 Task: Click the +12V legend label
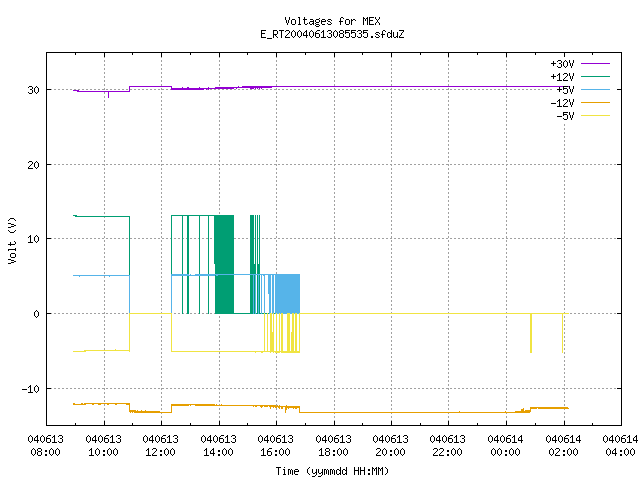tap(562, 77)
